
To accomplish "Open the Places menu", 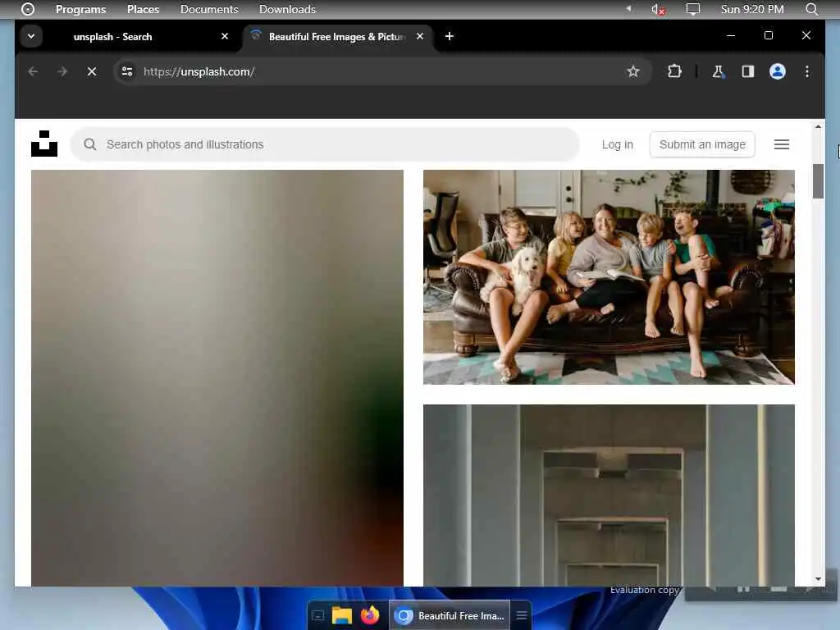I will (143, 9).
